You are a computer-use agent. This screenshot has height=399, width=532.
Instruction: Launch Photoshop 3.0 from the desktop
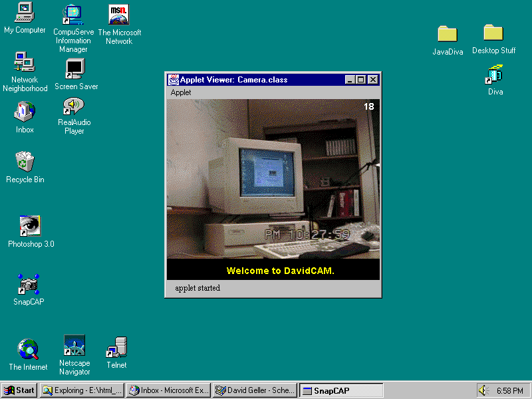point(31,226)
